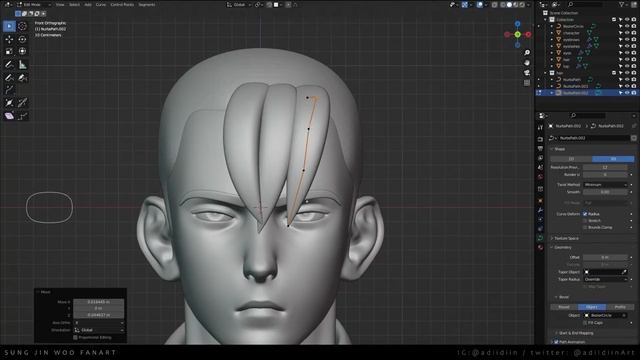Toggle the Path Animation checkbox
The width and height of the screenshot is (640, 360).
556,342
